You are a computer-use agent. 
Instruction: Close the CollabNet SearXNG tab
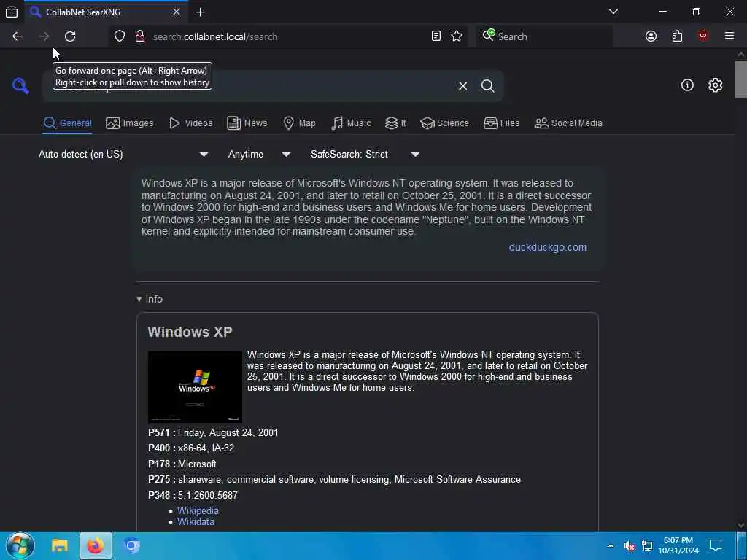pyautogui.click(x=177, y=12)
